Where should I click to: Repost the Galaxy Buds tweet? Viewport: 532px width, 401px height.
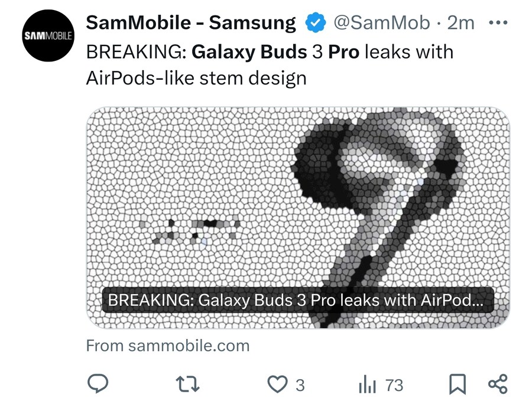tap(189, 385)
